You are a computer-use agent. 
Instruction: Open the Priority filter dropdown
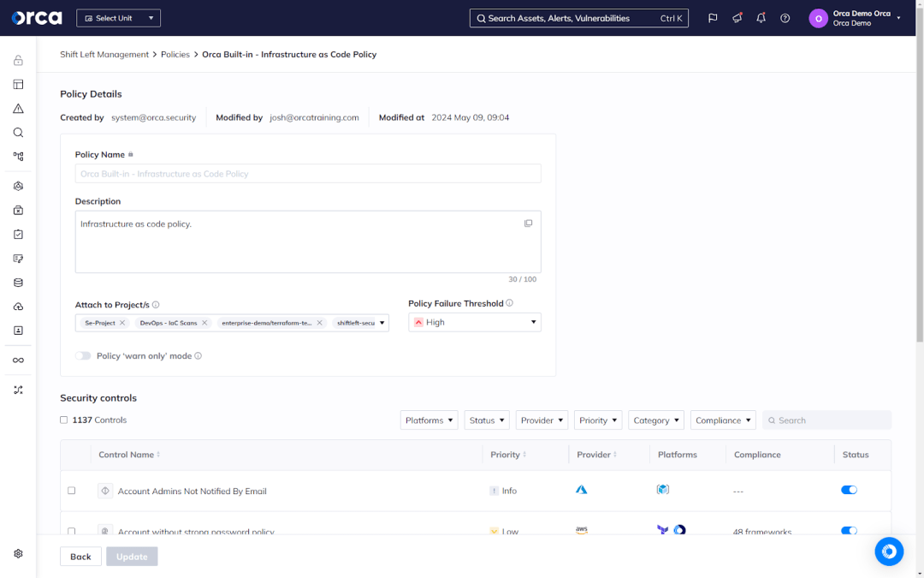[598, 420]
